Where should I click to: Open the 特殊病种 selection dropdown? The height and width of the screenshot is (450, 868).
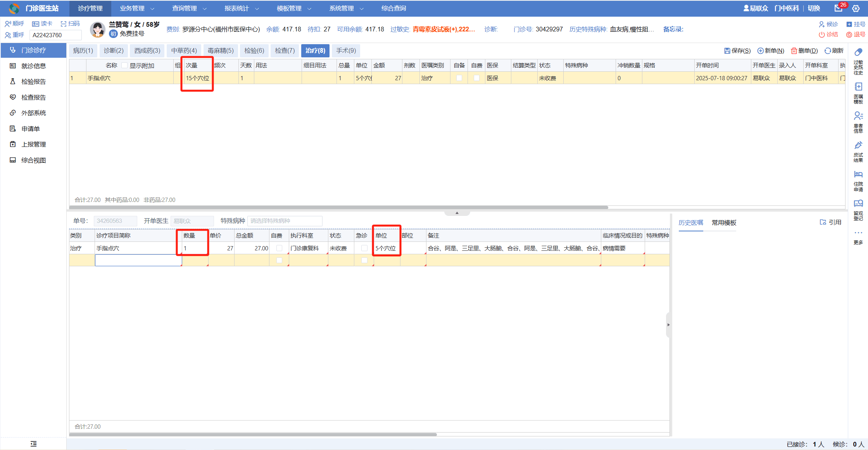pyautogui.click(x=285, y=221)
